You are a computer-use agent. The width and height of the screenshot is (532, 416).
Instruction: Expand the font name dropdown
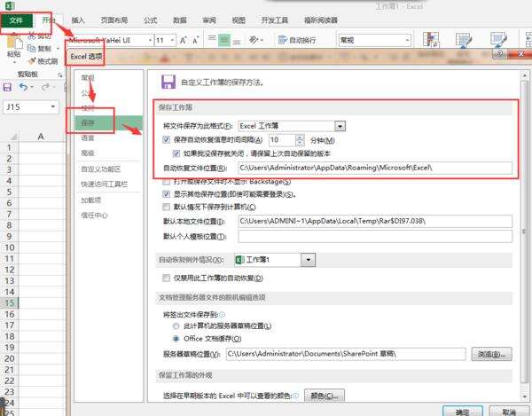(151, 41)
